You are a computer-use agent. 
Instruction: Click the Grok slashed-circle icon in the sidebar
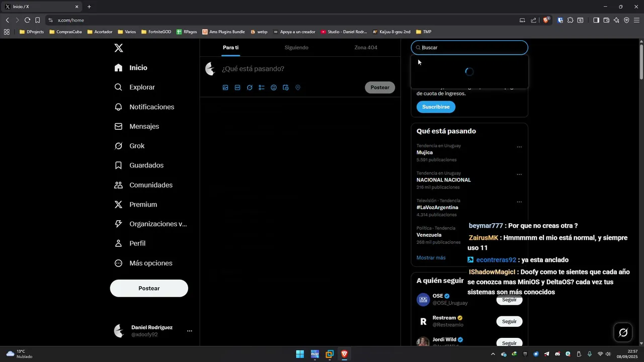tap(118, 146)
